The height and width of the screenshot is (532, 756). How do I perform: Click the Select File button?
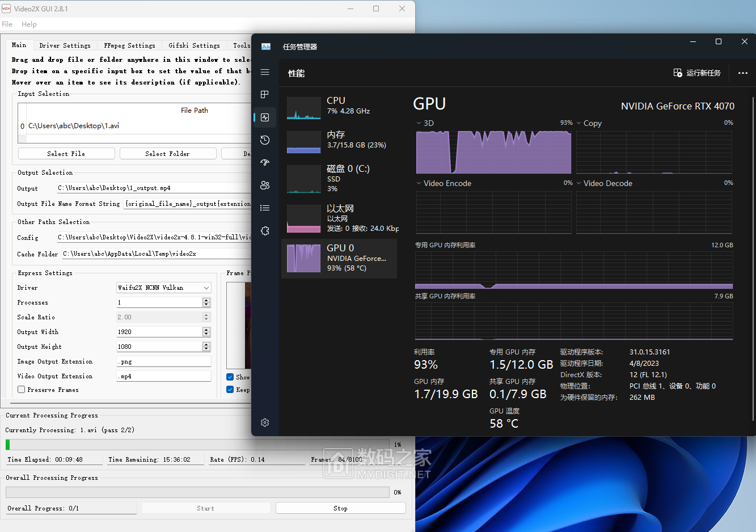[x=66, y=154]
